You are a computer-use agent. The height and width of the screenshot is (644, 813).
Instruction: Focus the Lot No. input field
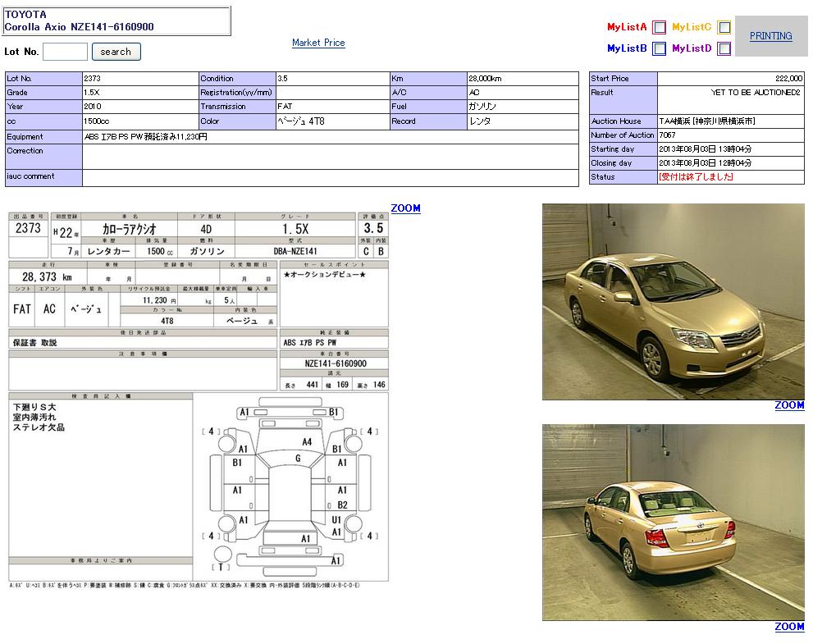(x=65, y=52)
